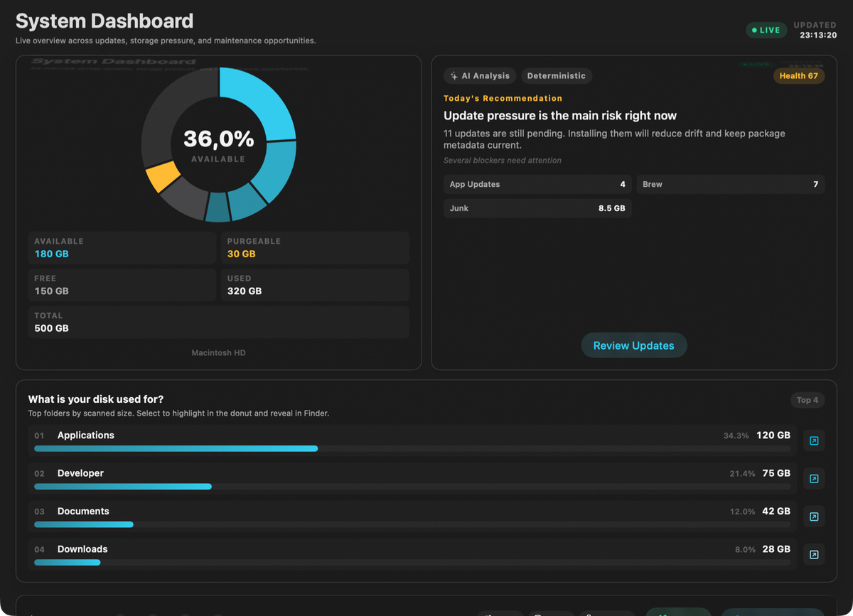Click the 28 GB size value

(776, 549)
